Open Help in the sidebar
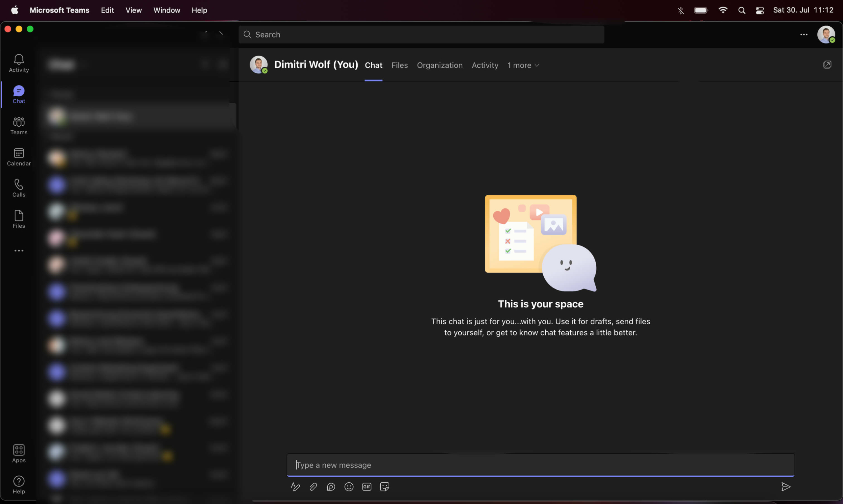Screen dimensions: 843x504 click(x=19, y=485)
